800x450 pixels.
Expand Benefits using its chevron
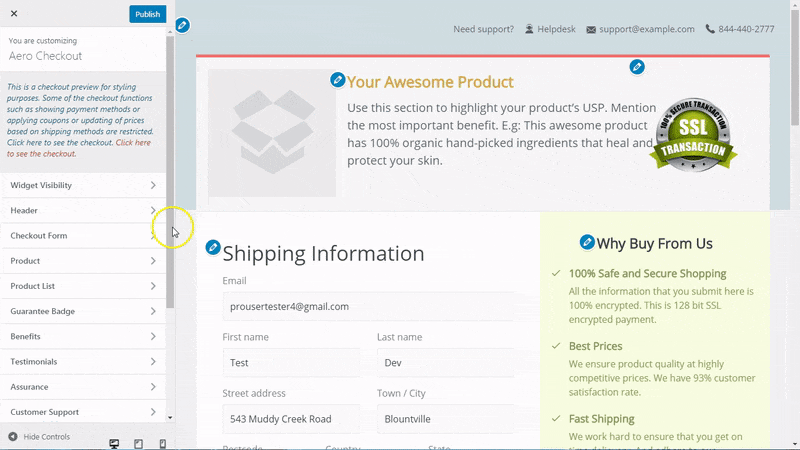click(153, 336)
